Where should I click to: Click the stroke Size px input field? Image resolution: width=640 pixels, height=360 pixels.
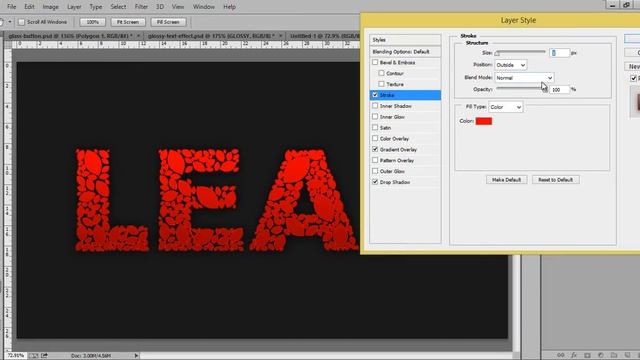(559, 53)
